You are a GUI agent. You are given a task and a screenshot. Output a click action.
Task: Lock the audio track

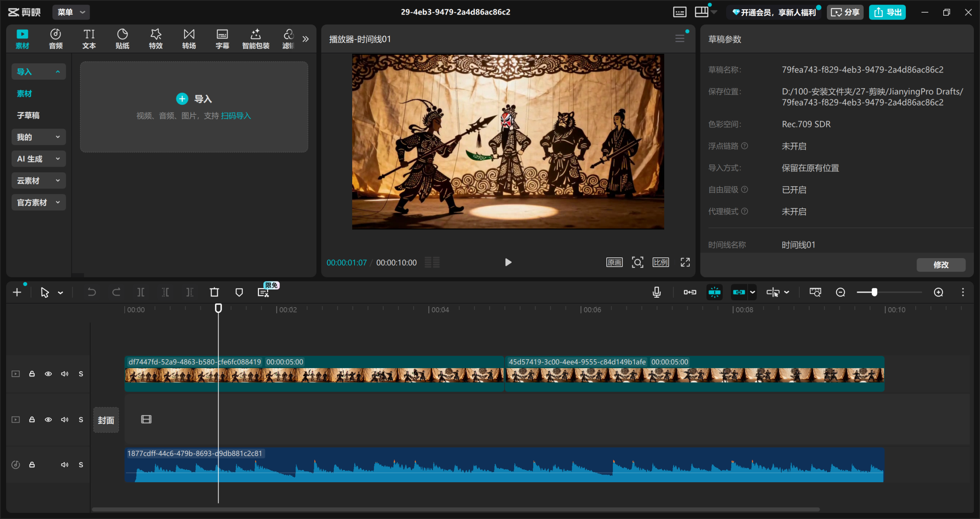pyautogui.click(x=32, y=465)
